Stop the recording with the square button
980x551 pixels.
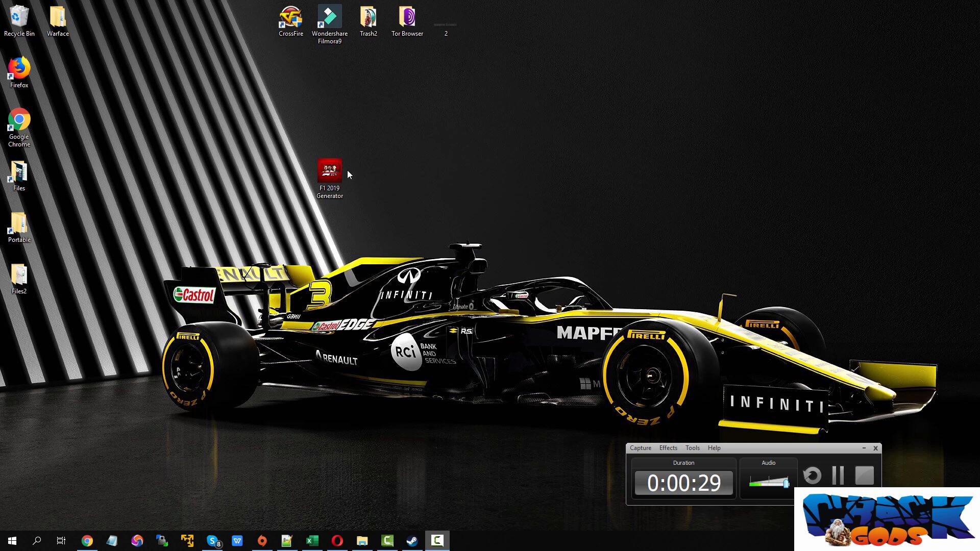point(864,475)
